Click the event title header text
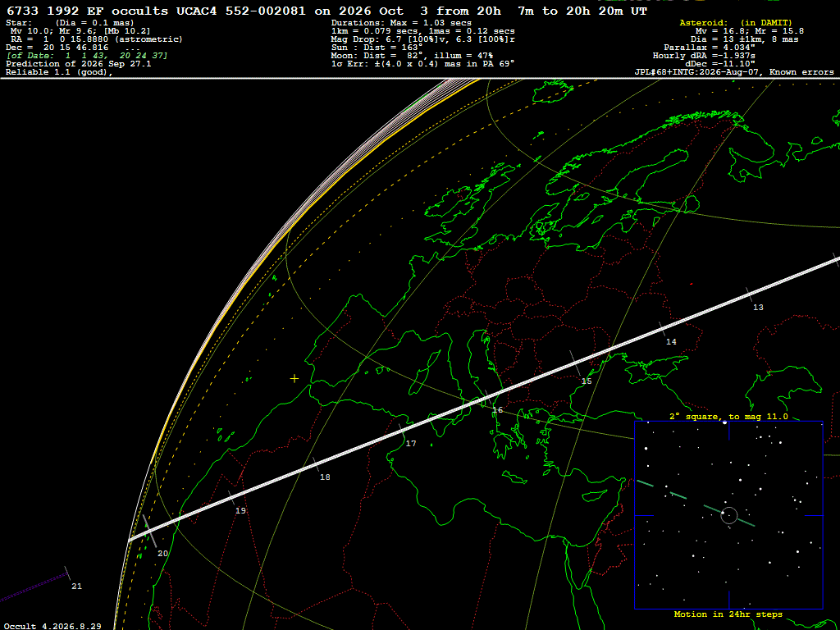This screenshot has height=630, width=840. tap(326, 11)
